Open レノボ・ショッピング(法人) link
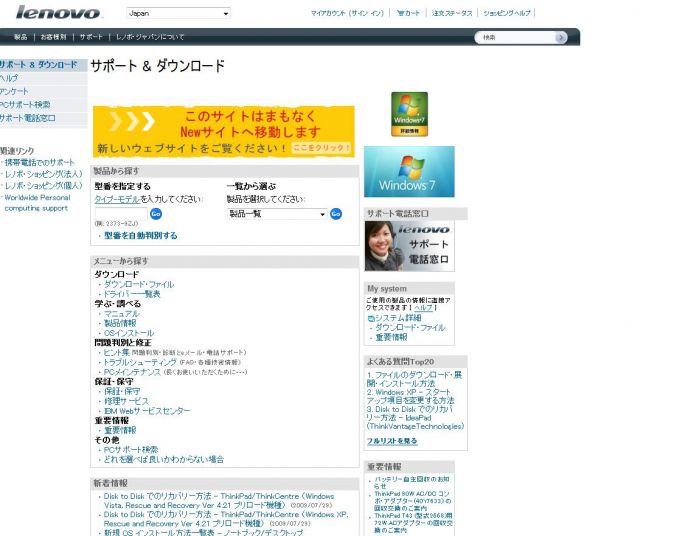 pyautogui.click(x=43, y=174)
